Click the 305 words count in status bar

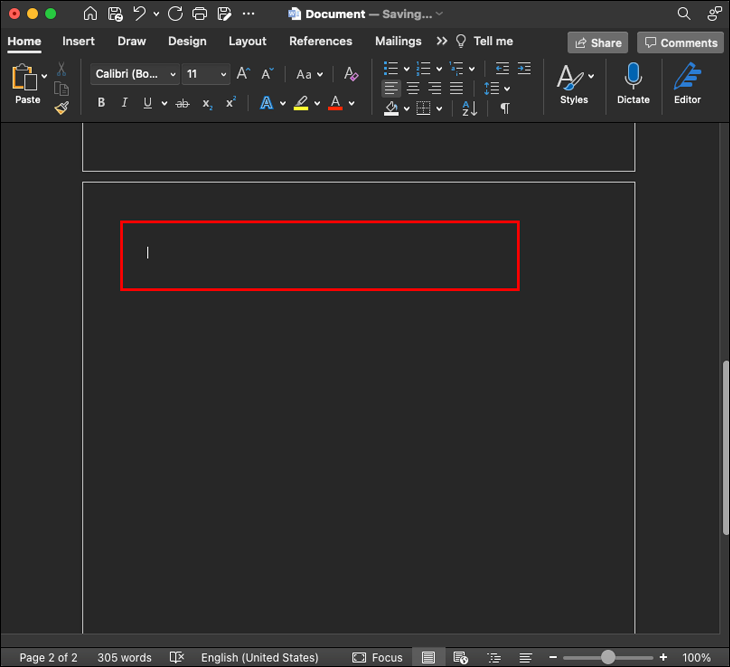[124, 657]
